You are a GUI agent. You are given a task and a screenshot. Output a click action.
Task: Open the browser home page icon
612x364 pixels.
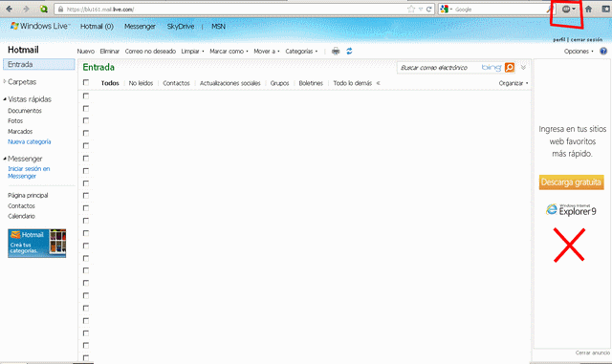pyautogui.click(x=588, y=9)
